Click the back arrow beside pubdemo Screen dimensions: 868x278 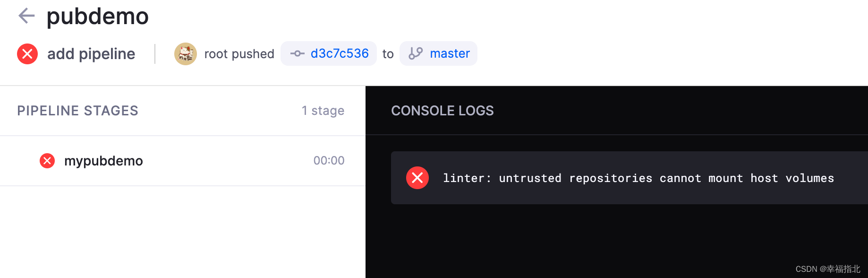click(x=26, y=16)
